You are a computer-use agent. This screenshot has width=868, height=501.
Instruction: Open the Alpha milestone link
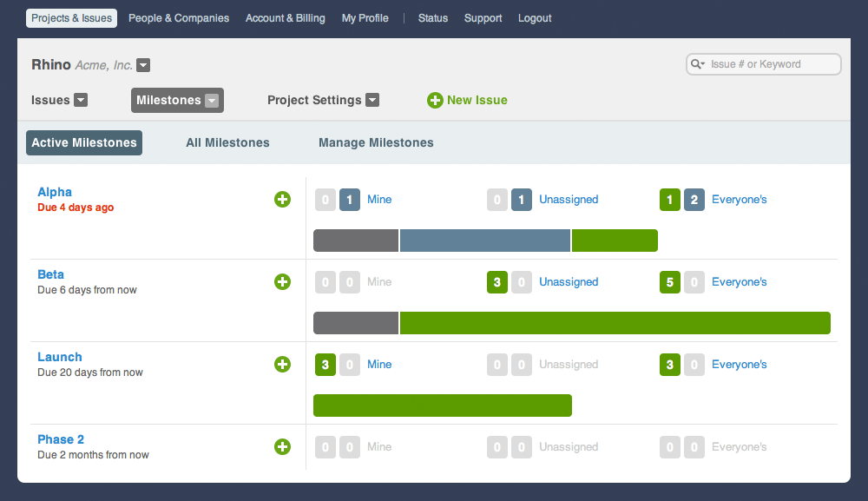pos(55,192)
